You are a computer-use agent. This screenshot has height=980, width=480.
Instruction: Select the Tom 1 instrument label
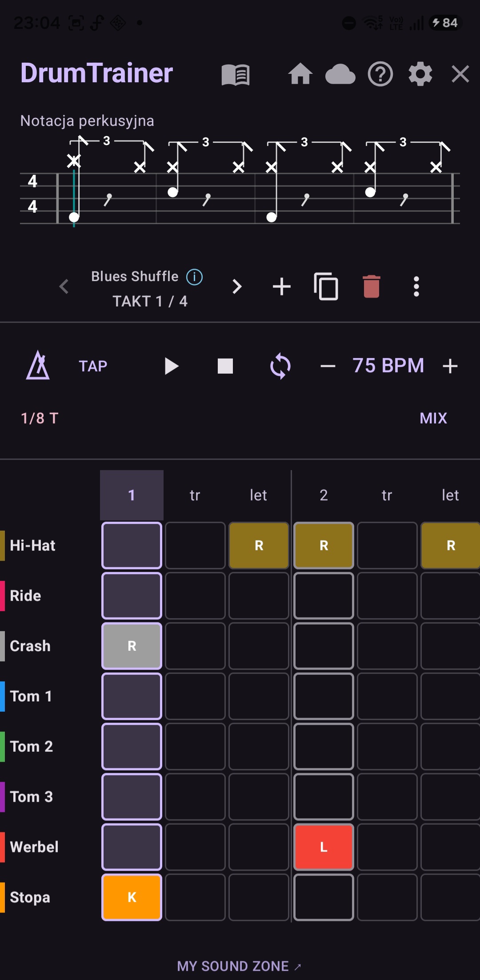click(x=31, y=696)
